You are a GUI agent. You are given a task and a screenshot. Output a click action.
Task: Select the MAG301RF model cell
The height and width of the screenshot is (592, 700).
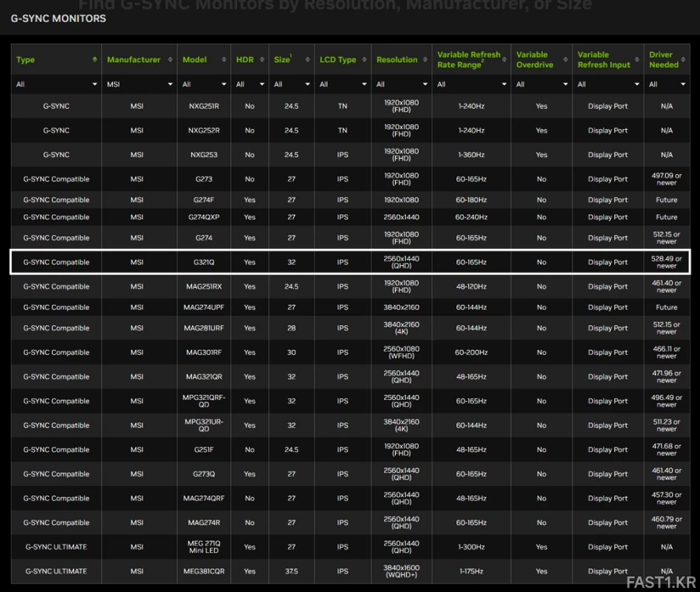[204, 352]
